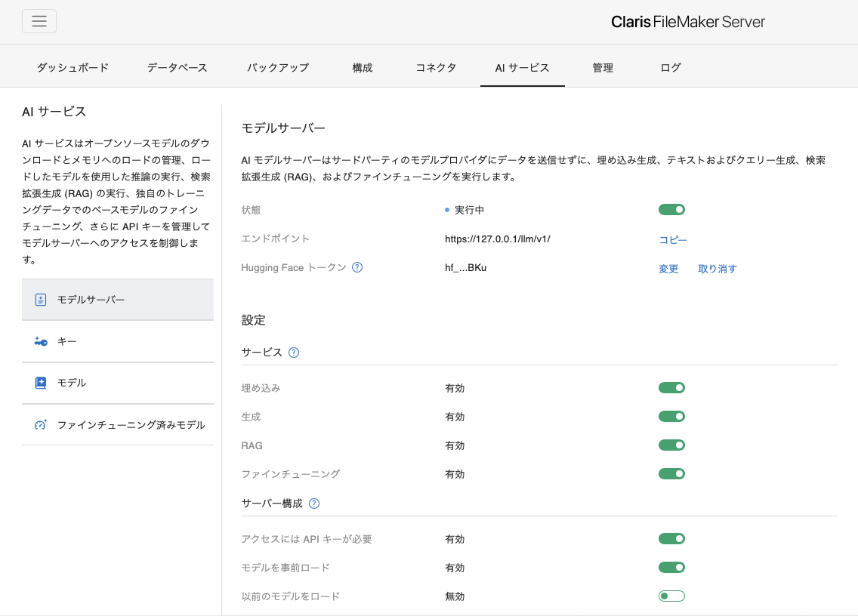This screenshot has height=616, width=858.
Task: Click the 有効 value in the 埋め込み row
Action: click(x=455, y=389)
